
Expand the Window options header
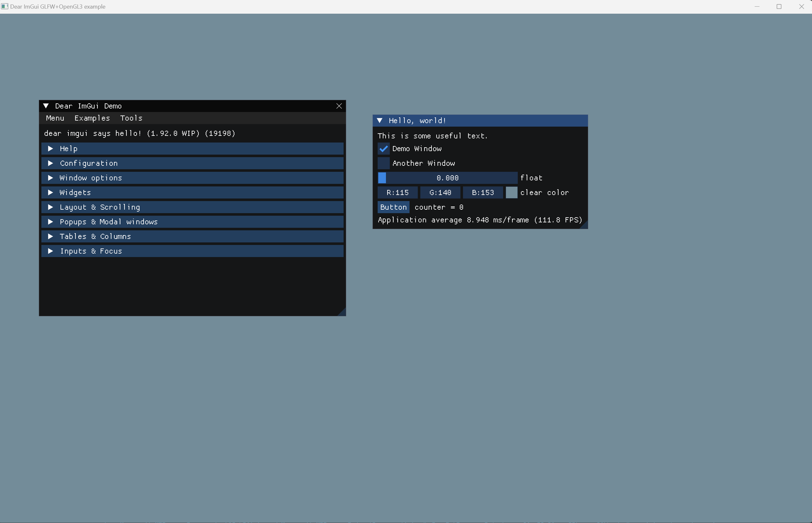(90, 178)
